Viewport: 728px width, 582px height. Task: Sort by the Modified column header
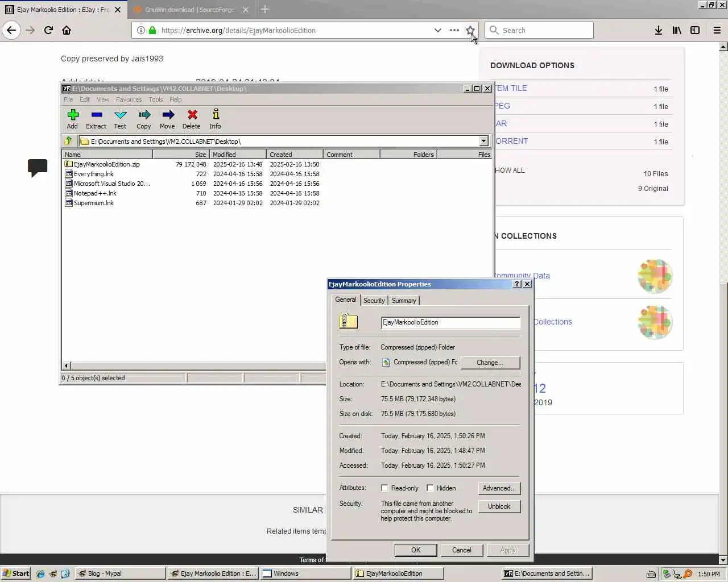click(238, 155)
